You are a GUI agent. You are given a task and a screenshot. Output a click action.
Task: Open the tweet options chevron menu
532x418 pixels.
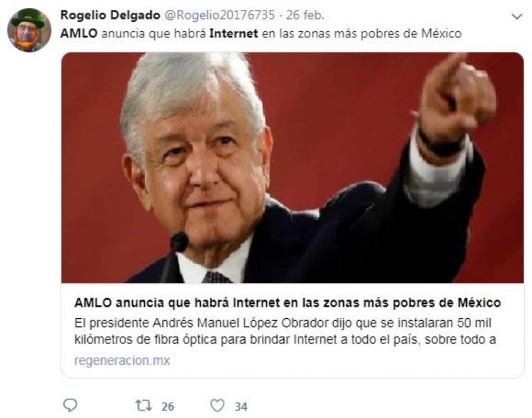pyautogui.click(x=517, y=16)
